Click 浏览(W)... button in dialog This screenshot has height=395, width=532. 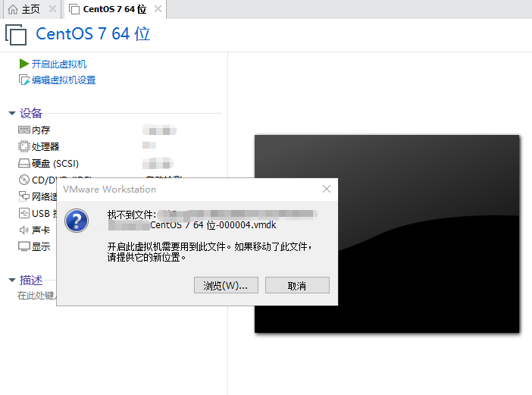point(226,285)
